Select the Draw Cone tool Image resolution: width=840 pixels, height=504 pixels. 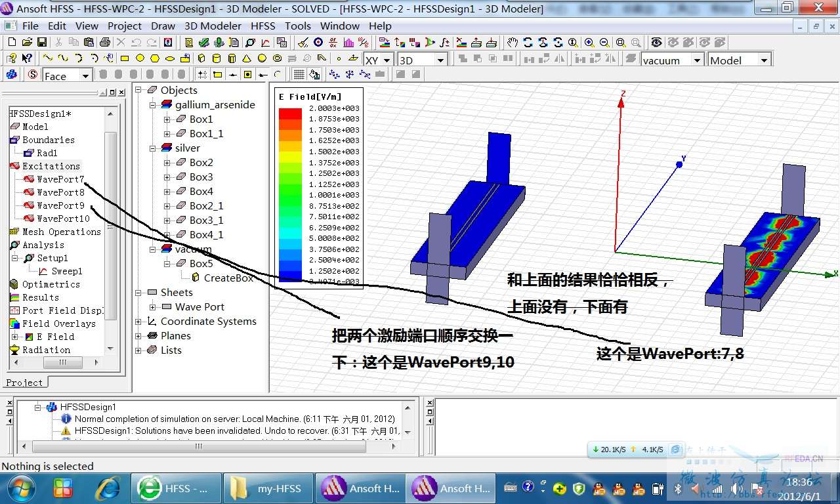click(x=247, y=58)
